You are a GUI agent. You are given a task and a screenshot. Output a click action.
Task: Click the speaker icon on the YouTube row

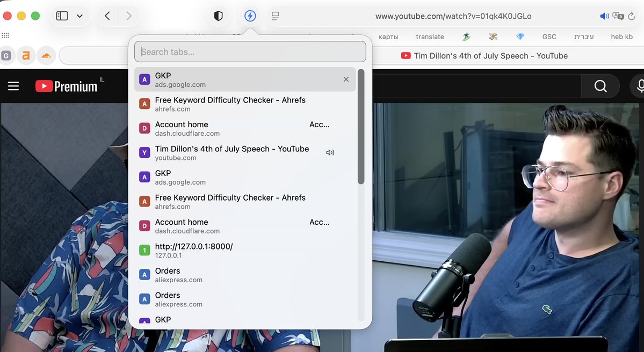point(330,152)
